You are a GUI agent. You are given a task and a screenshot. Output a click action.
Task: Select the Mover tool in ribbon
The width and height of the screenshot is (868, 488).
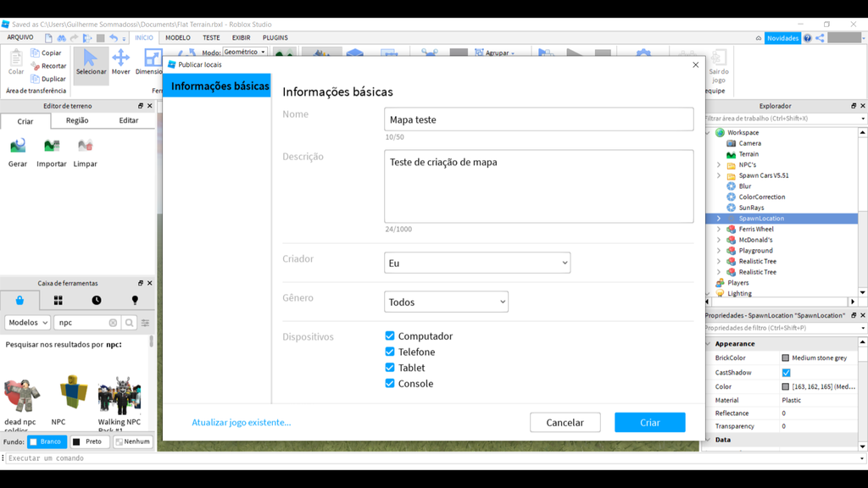120,63
